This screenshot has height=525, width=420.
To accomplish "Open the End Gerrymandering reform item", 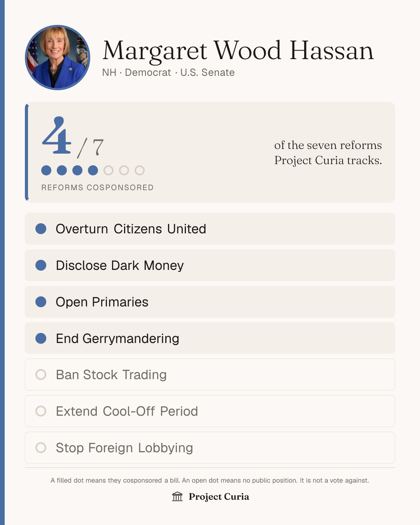I will click(x=210, y=338).
